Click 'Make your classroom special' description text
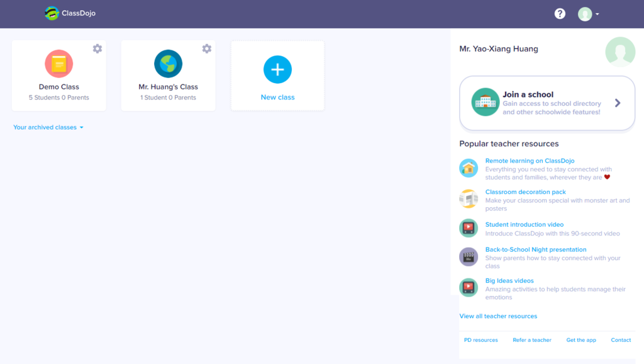644x364 pixels. (557, 205)
